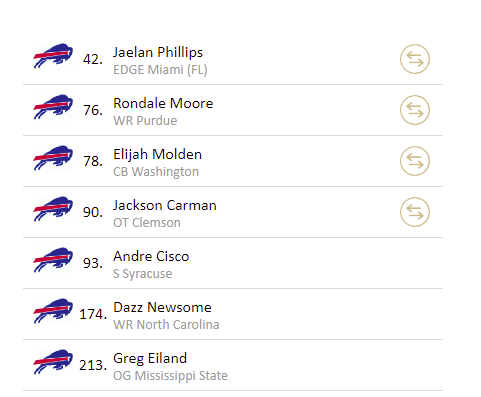Select Elijah Molden's name
Image resolution: width=481 pixels, height=397 pixels.
click(x=157, y=155)
